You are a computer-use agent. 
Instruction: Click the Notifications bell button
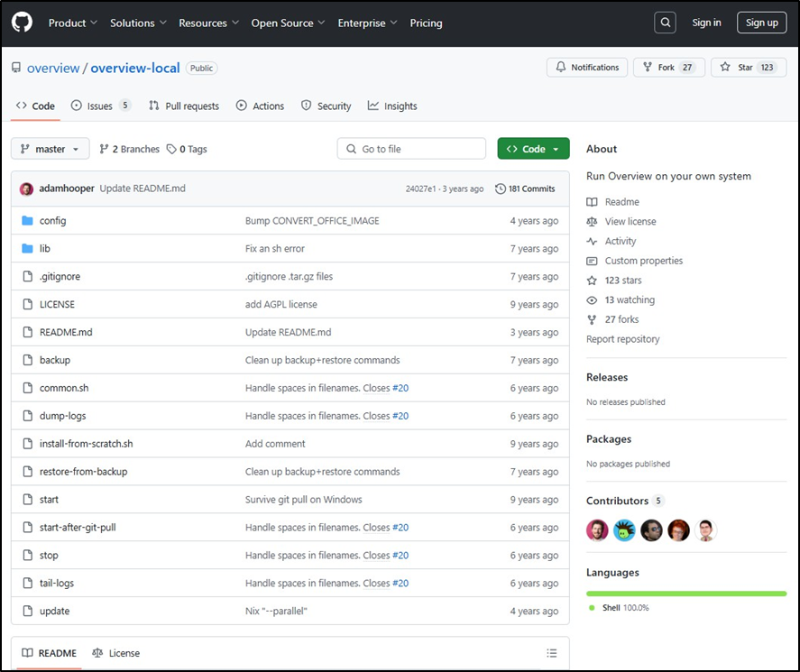587,68
